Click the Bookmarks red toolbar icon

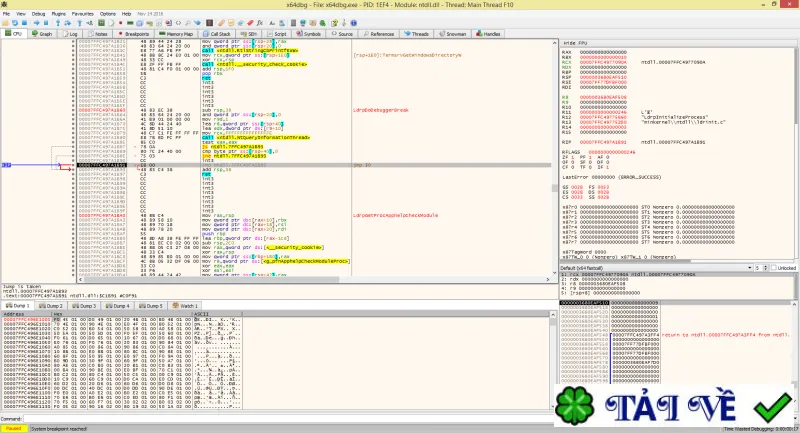point(250,23)
